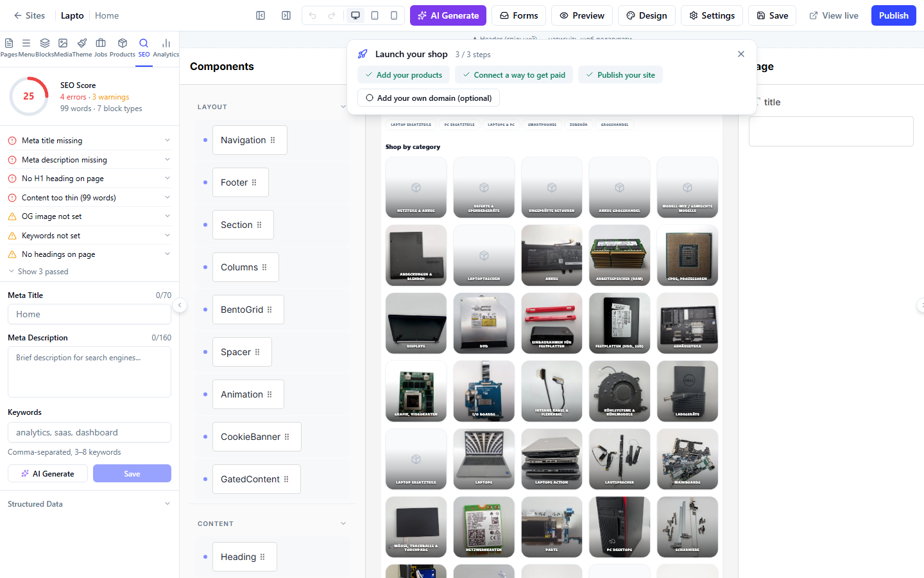The width and height of the screenshot is (924, 578).
Task: Add the Spacer layout component
Action: click(x=242, y=352)
